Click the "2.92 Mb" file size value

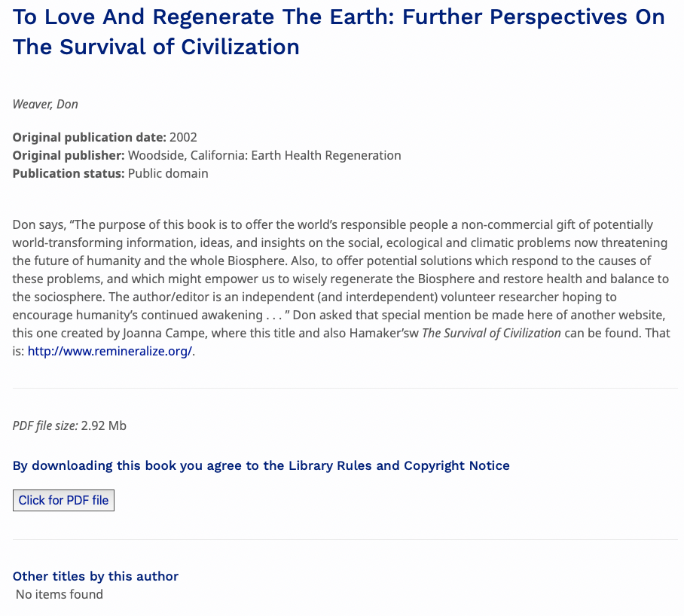coord(104,425)
